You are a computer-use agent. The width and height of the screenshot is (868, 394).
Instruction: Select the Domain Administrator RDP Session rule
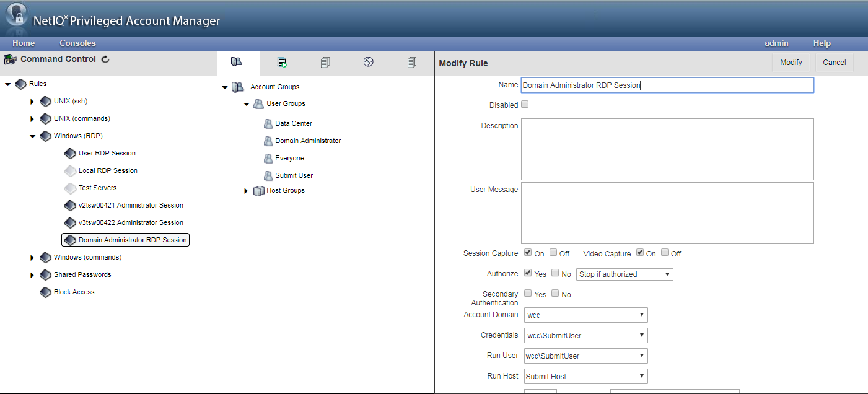point(125,240)
